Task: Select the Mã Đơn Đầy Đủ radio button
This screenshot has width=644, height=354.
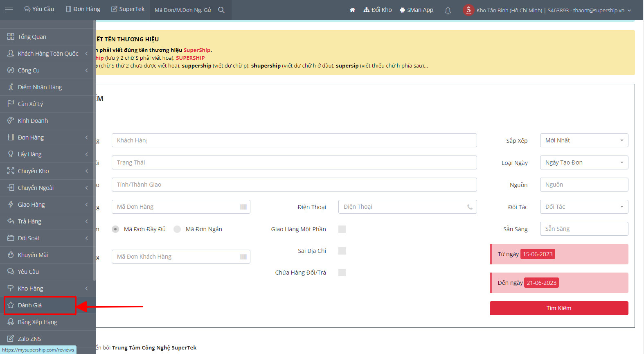Action: click(115, 229)
